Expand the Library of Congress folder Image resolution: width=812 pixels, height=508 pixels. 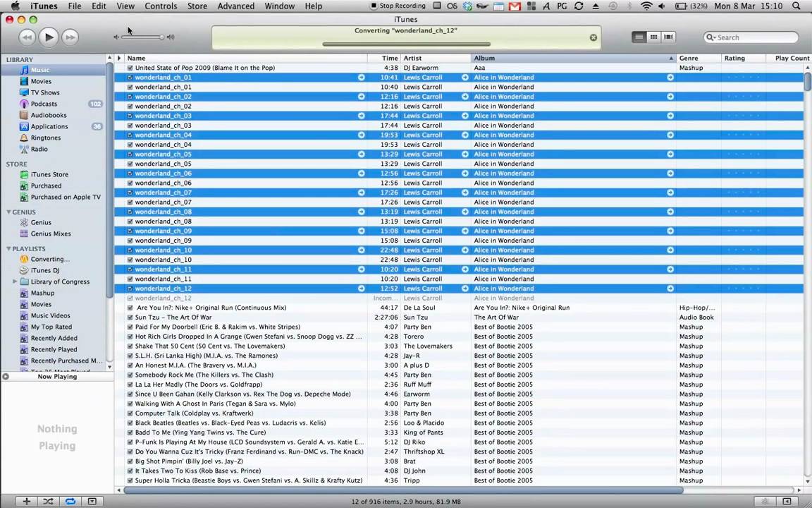[x=15, y=282]
